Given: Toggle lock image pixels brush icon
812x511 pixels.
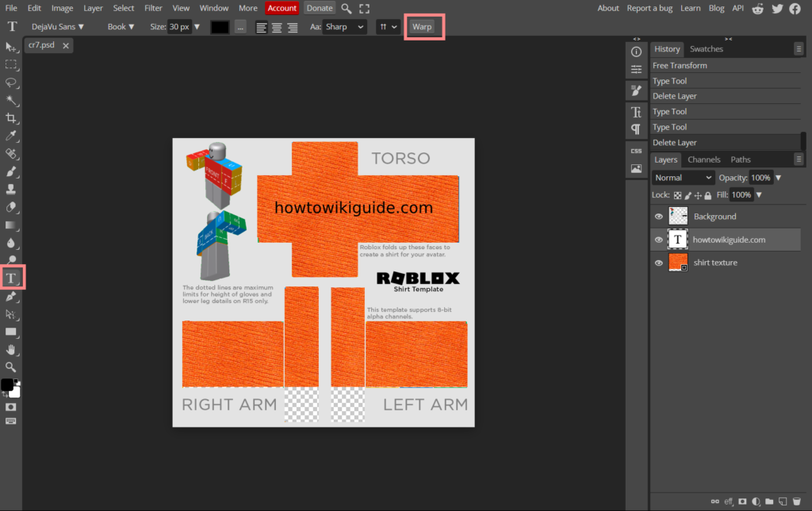Looking at the screenshot, I should point(688,195).
